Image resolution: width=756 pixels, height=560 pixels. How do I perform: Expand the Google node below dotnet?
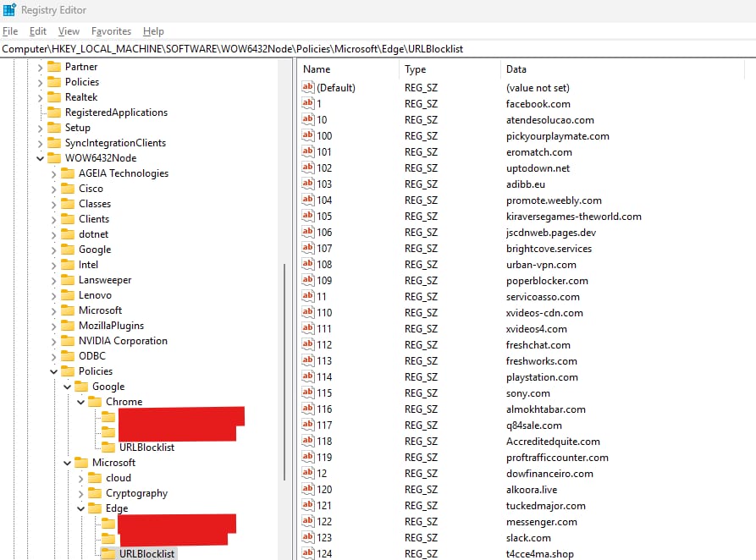click(54, 250)
